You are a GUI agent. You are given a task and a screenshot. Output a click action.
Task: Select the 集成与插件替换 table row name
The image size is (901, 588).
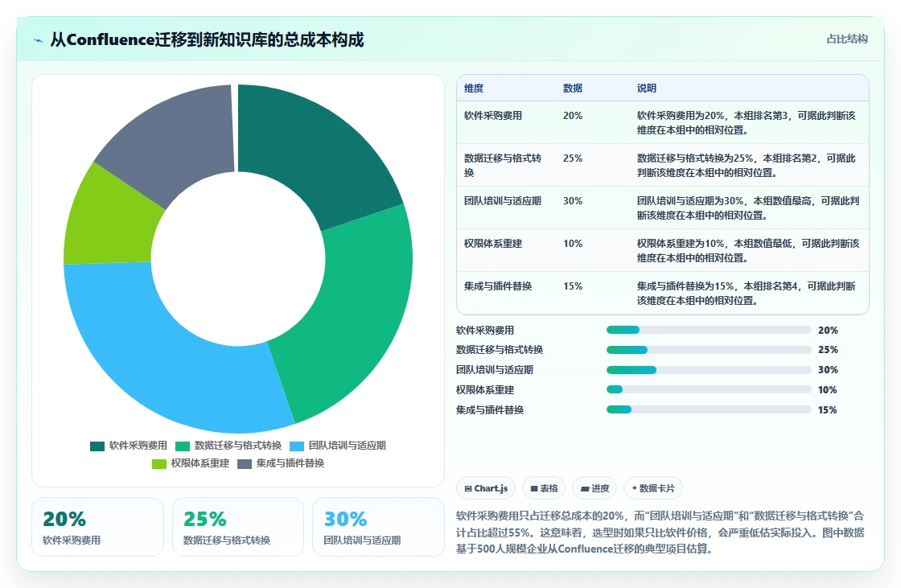click(498, 286)
